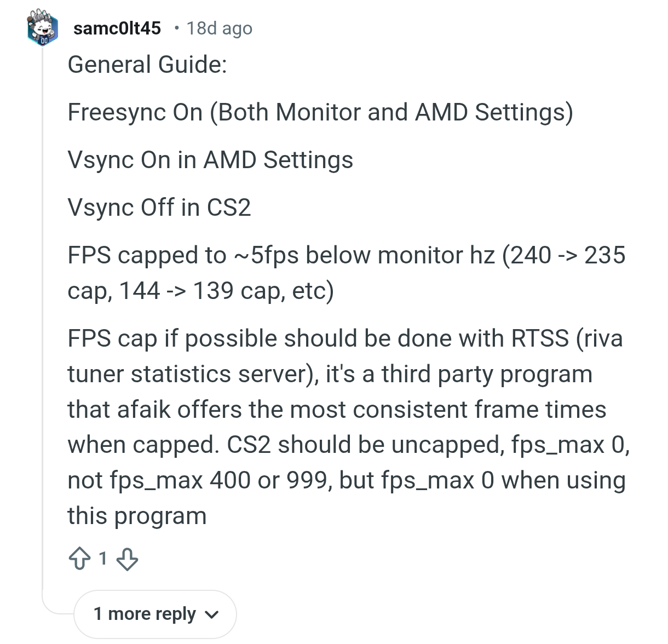This screenshot has height=644, width=668.
Task: Click the "FPS capped to ~5fps" paragraph
Action: click(346, 255)
